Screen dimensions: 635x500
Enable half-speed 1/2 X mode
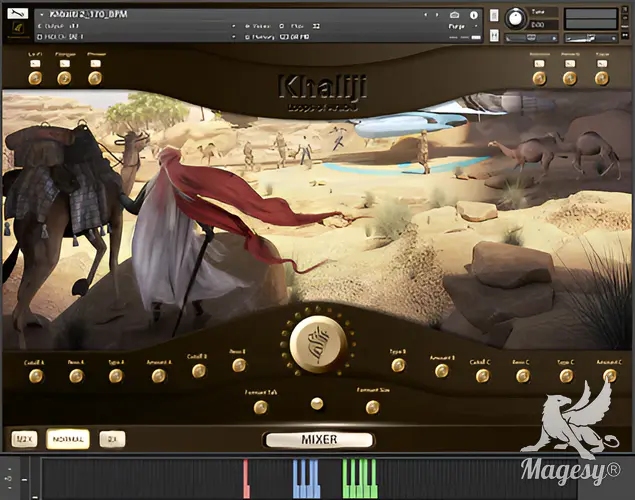(x=24, y=439)
